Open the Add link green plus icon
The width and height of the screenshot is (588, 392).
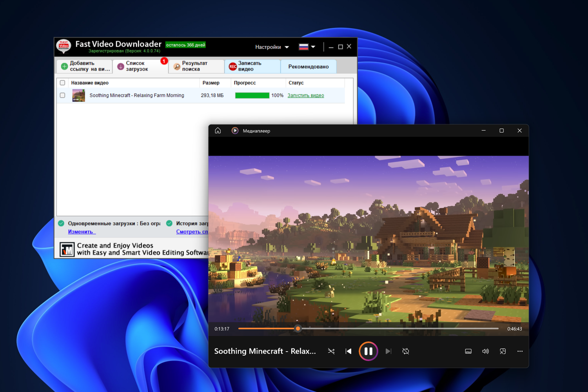64,66
